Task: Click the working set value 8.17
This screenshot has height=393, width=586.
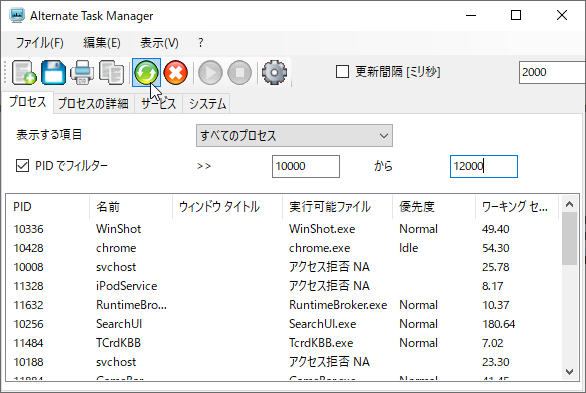Action: [x=493, y=286]
